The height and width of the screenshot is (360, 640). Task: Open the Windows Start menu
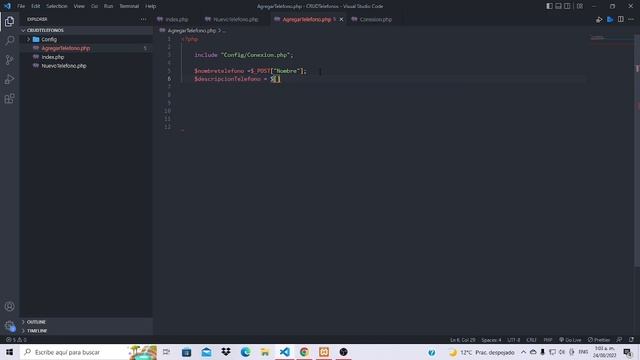(9, 352)
